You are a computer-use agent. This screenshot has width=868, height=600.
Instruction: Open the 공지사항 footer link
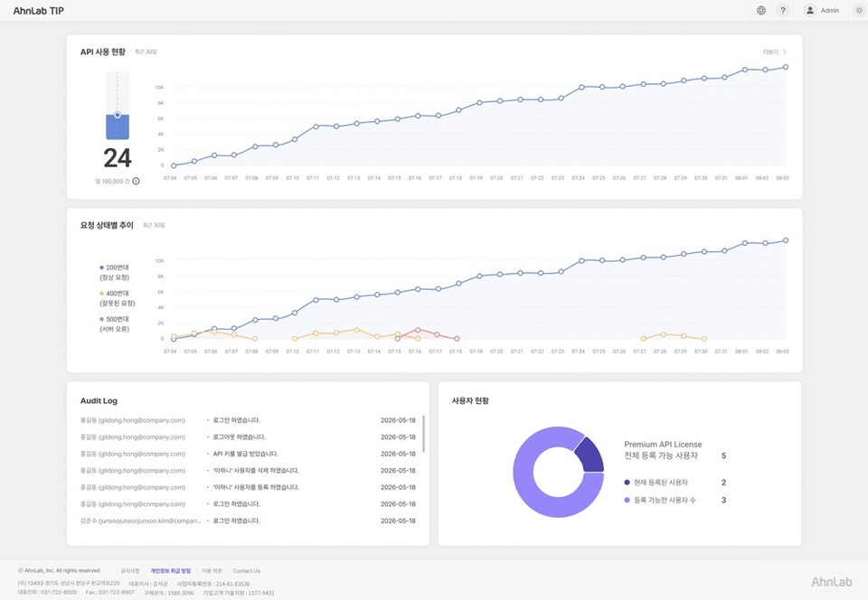pos(130,571)
